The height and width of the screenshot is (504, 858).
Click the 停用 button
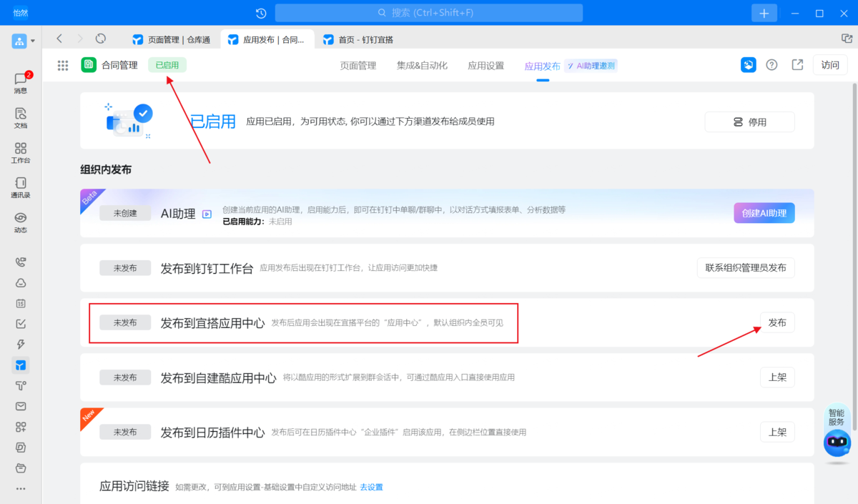pyautogui.click(x=749, y=122)
